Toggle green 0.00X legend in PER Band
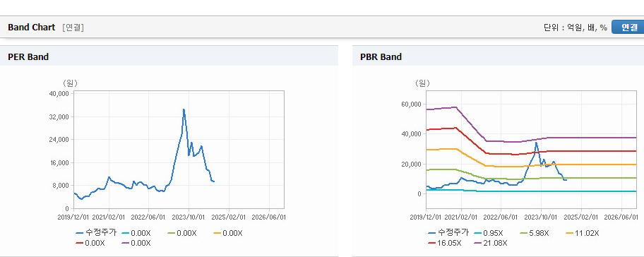The image size is (644, 257). click(x=182, y=233)
